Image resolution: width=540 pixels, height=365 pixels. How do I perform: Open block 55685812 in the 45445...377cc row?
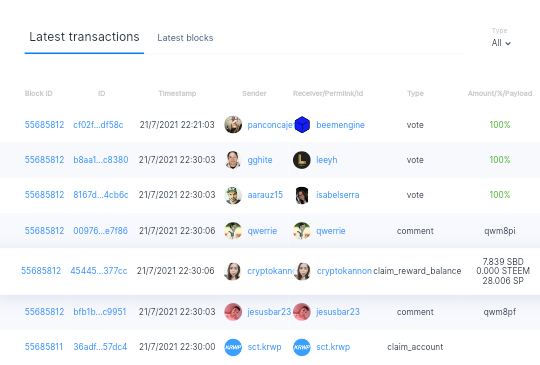point(41,271)
